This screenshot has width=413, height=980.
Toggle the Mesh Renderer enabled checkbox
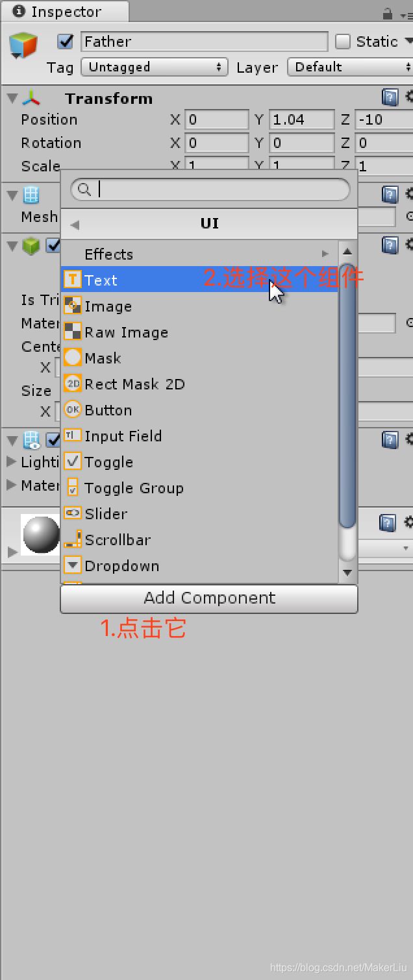click(54, 440)
